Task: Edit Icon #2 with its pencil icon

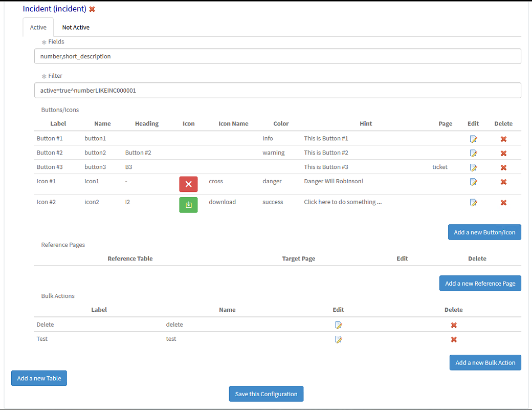Action: click(x=474, y=203)
